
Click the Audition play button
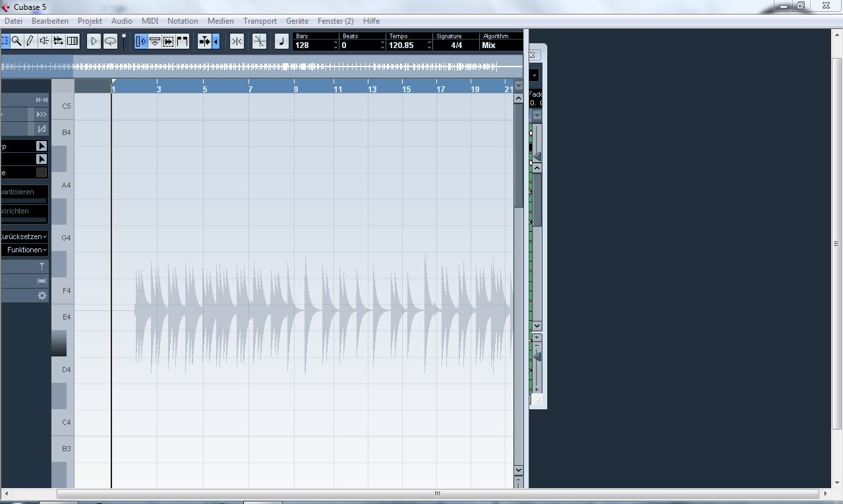point(94,41)
